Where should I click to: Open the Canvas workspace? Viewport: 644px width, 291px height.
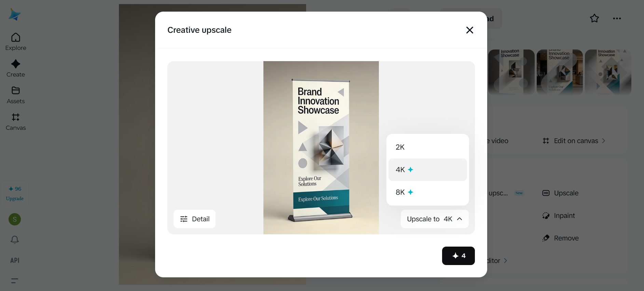click(x=16, y=122)
